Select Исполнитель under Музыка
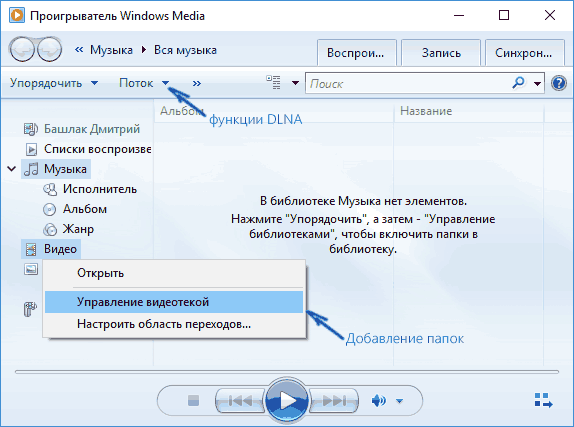The image size is (574, 427). coord(100,189)
